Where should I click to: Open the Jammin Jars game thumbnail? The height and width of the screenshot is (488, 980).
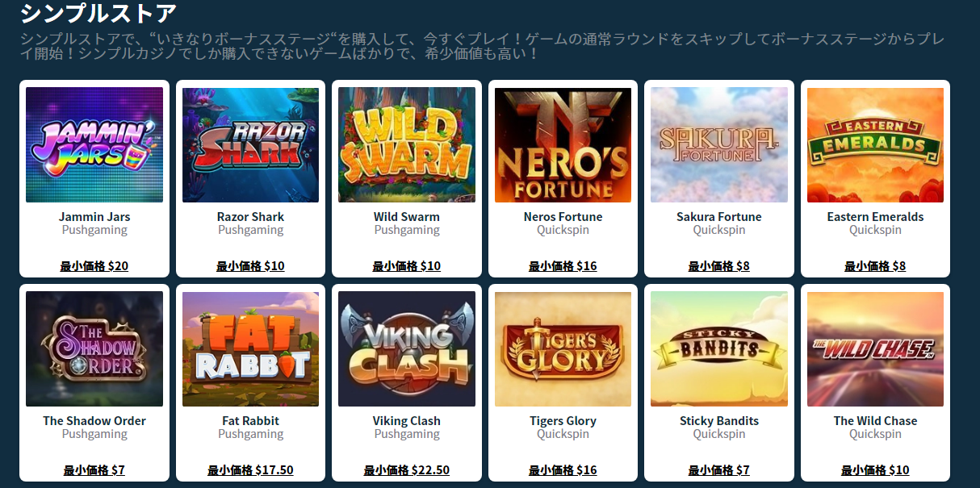pos(94,145)
